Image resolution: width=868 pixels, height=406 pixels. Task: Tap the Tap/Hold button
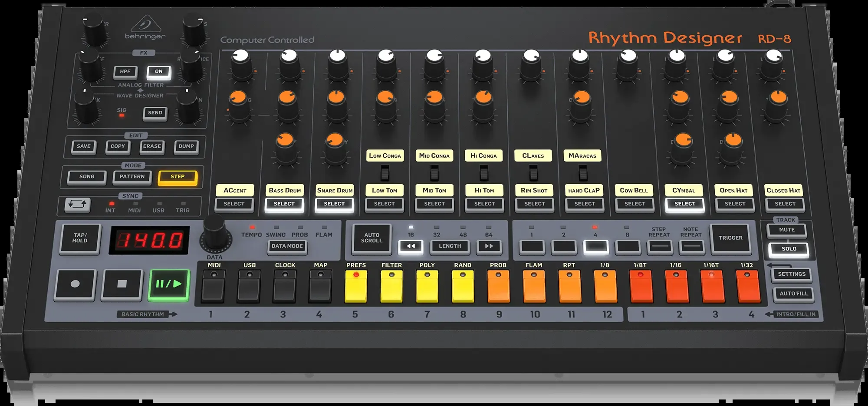point(80,238)
